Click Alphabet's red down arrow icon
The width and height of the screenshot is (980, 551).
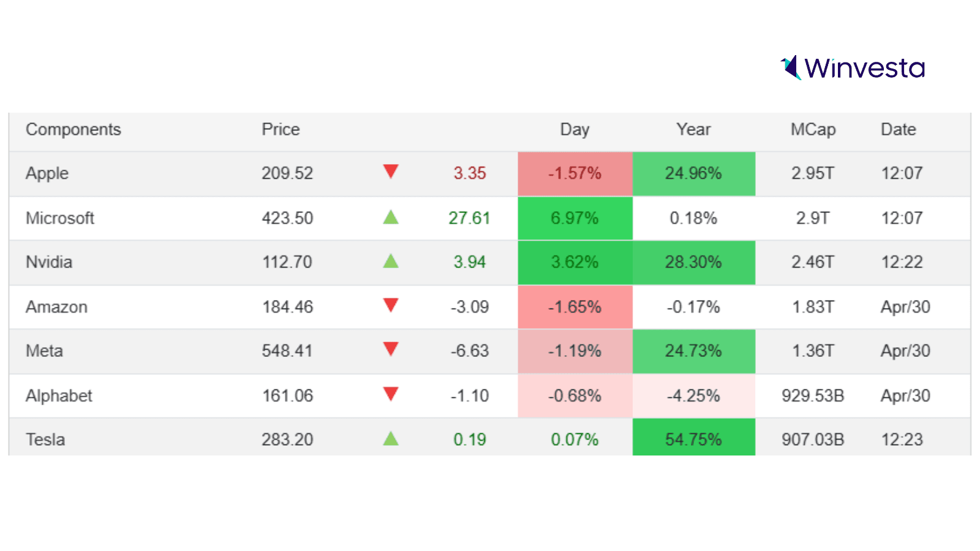(391, 394)
